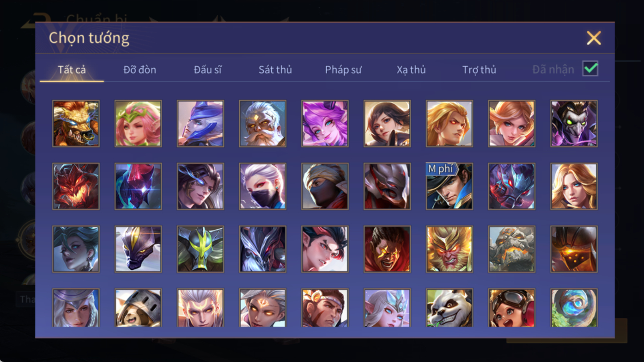Screen dimensions: 644x362
Task: Open the Trợ thủ tab
Action: (x=479, y=70)
